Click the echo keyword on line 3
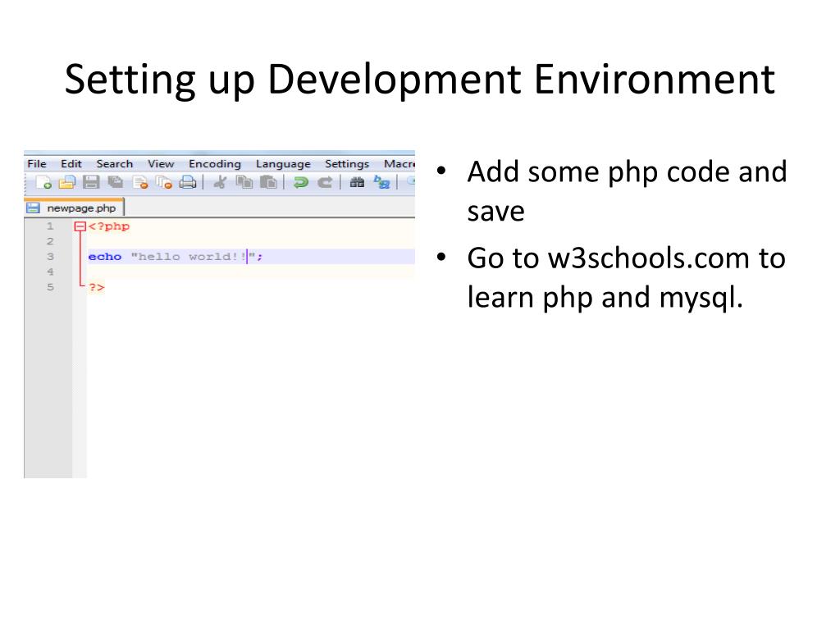The height and width of the screenshot is (630, 840). 105,257
